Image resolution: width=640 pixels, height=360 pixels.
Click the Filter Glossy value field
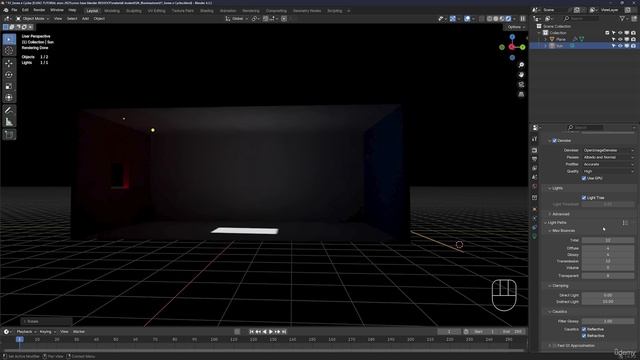pos(608,322)
